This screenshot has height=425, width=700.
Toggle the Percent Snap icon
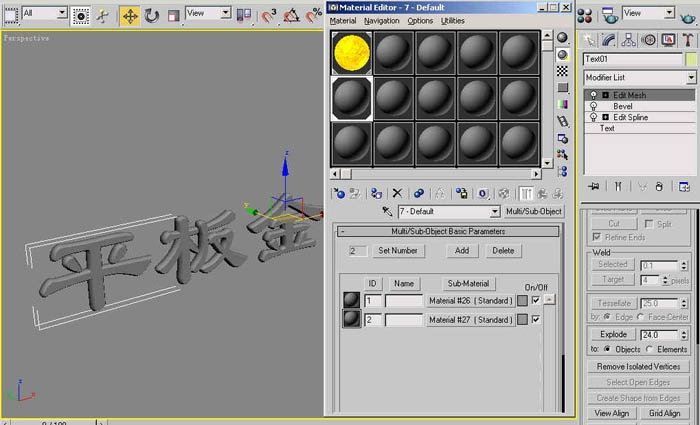313,16
